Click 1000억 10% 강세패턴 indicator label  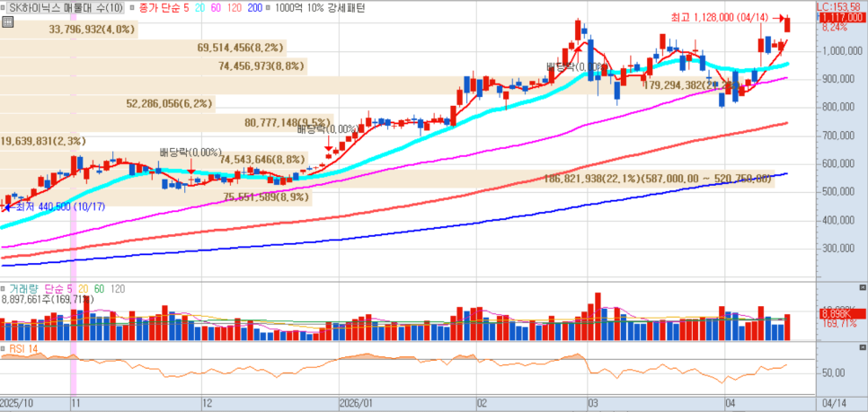(319, 9)
